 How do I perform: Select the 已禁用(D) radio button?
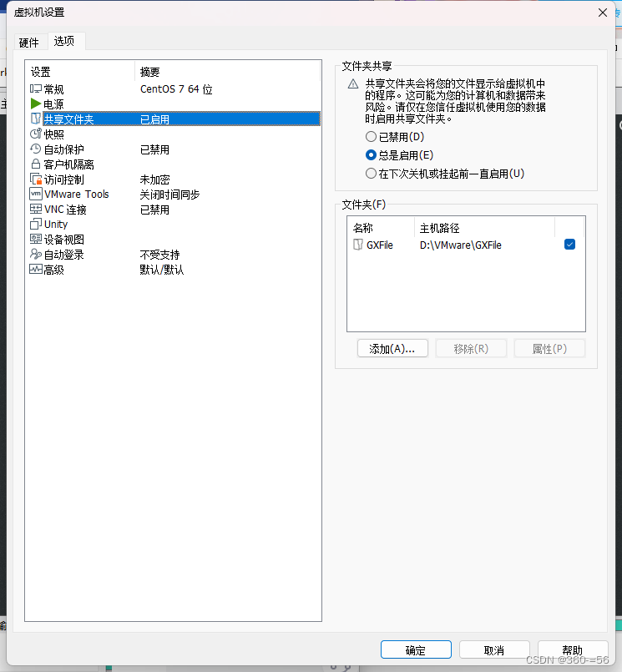coord(371,137)
